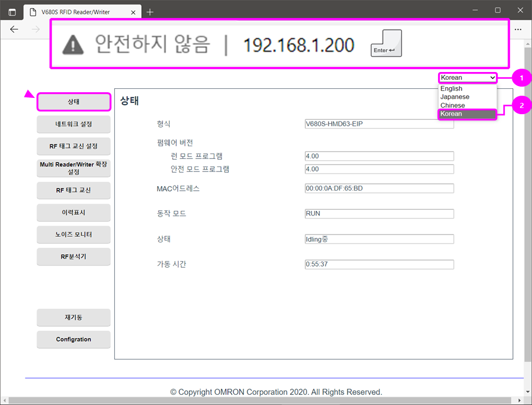Screen dimensions: 532x405
Task: Open the RF 태그 교신 page
Action: pos(74,191)
